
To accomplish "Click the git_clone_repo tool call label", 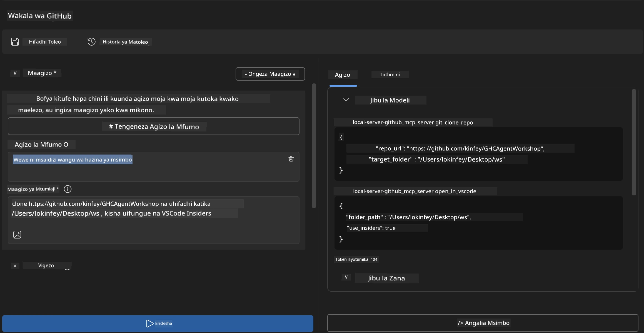I will (413, 122).
